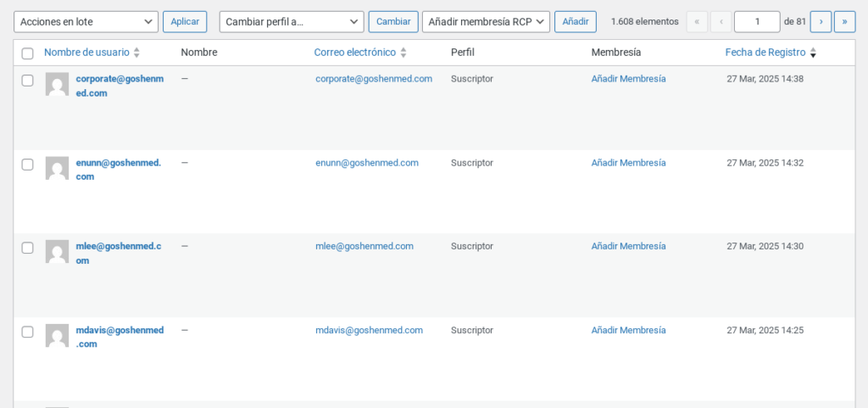Click sort arrows beside Fecha de Registro
The width and height of the screenshot is (868, 408).
coord(813,53)
